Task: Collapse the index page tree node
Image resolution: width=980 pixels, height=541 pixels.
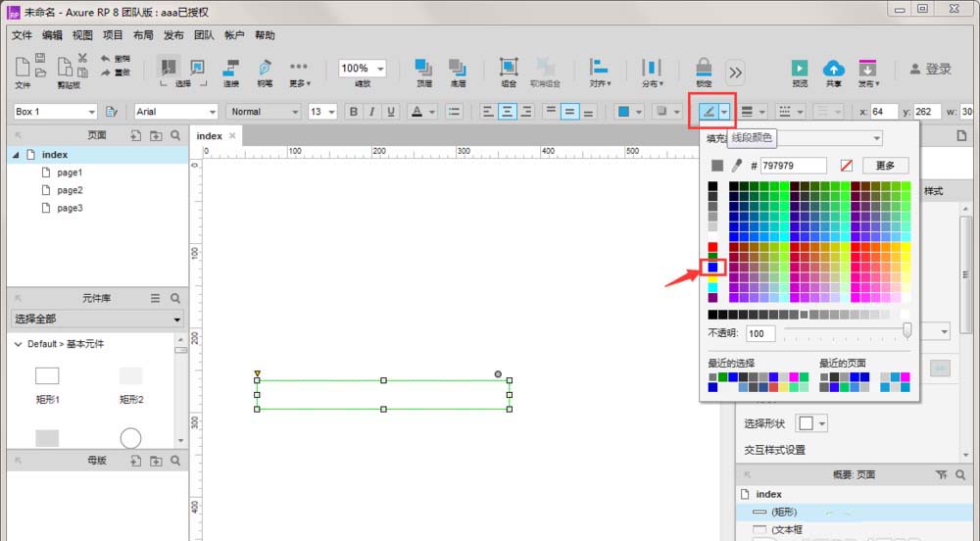Action: point(17,155)
